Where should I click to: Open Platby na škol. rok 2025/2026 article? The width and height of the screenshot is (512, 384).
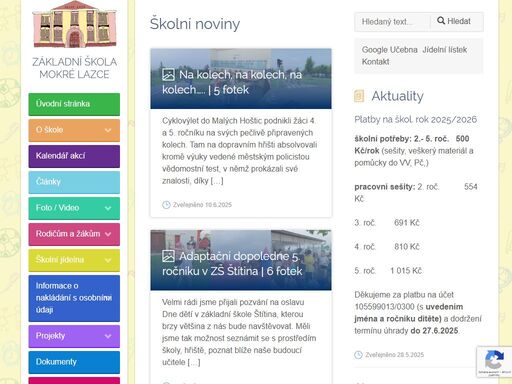[x=415, y=119]
